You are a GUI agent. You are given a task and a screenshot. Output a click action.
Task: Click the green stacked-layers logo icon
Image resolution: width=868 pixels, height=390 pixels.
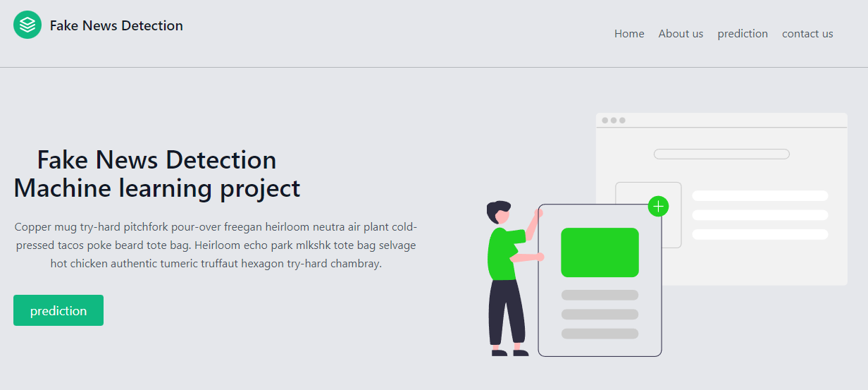(x=27, y=25)
